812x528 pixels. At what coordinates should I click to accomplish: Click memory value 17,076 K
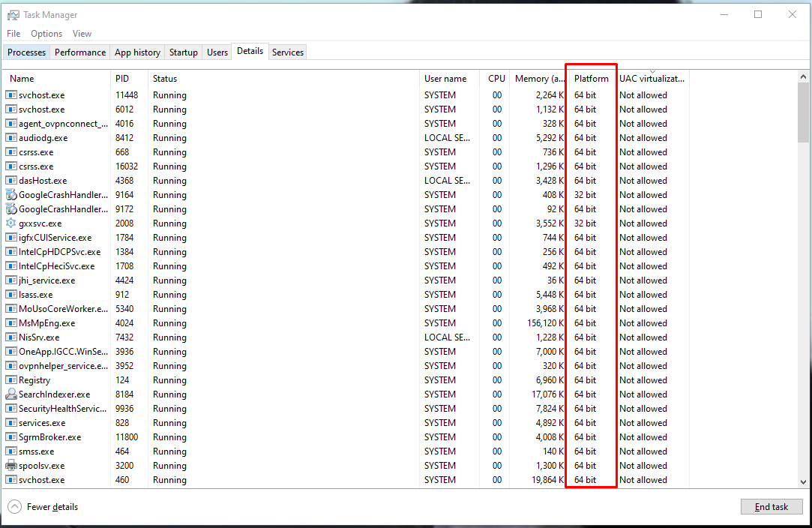click(x=548, y=394)
